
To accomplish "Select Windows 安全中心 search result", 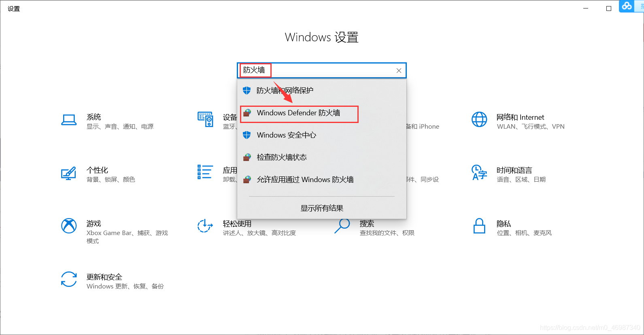I will (x=322, y=135).
